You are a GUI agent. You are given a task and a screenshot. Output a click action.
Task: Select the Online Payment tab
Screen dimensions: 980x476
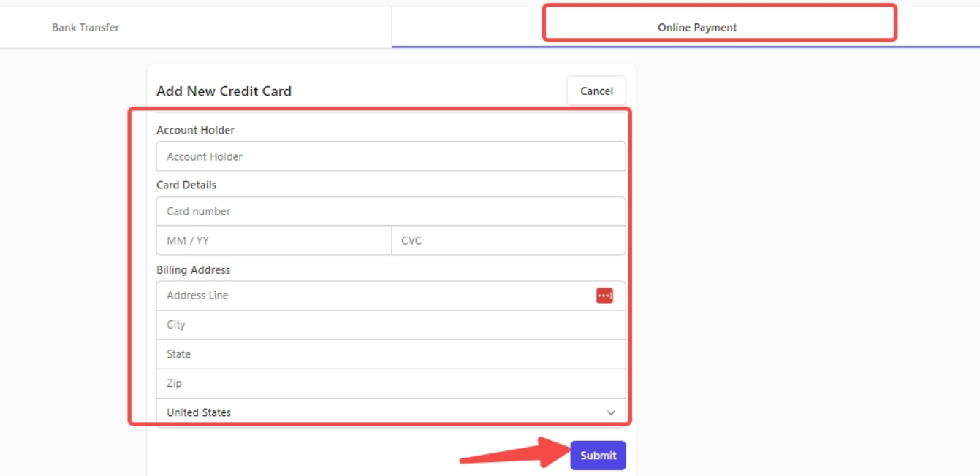[x=697, y=28]
